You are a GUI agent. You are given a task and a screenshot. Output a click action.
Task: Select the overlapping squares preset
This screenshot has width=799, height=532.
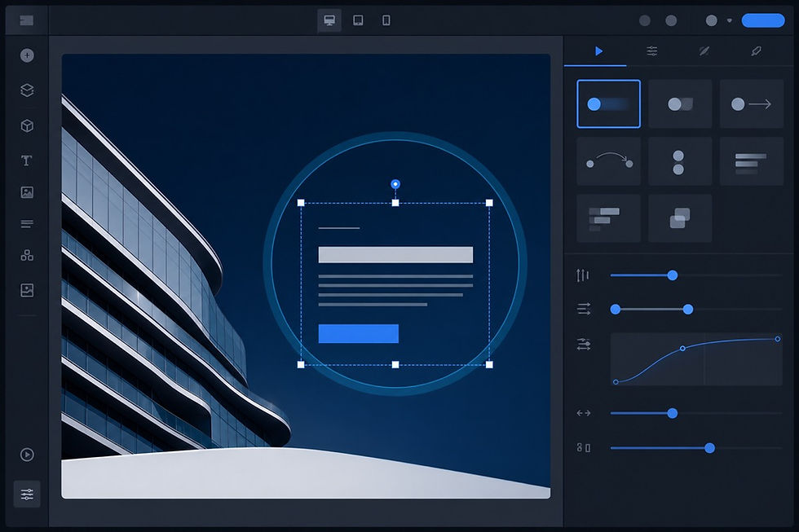(x=680, y=218)
